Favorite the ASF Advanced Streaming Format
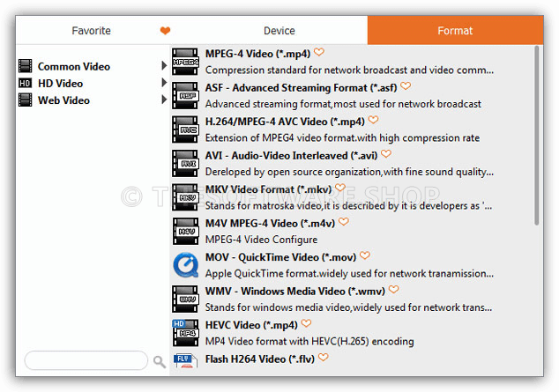559x392 pixels. 406,86
